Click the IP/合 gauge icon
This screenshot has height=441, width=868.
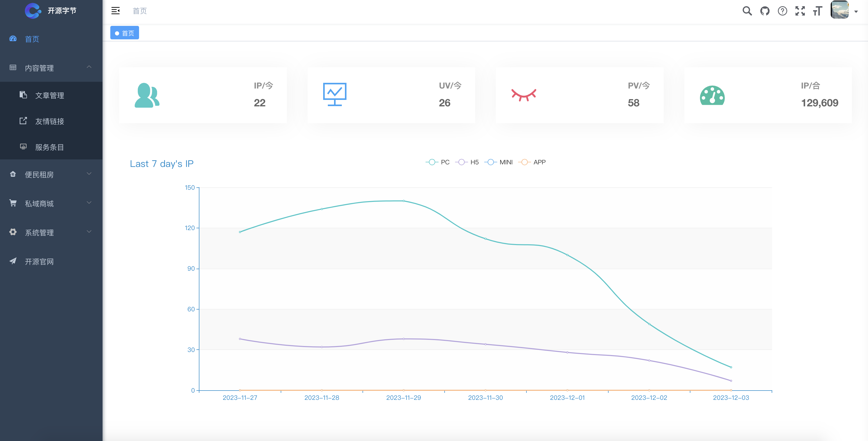click(712, 95)
